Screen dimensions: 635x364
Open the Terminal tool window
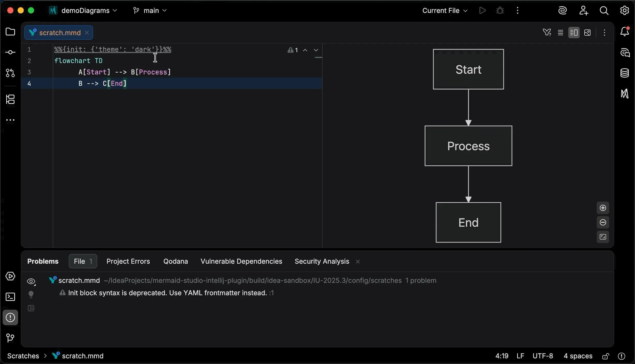10,297
